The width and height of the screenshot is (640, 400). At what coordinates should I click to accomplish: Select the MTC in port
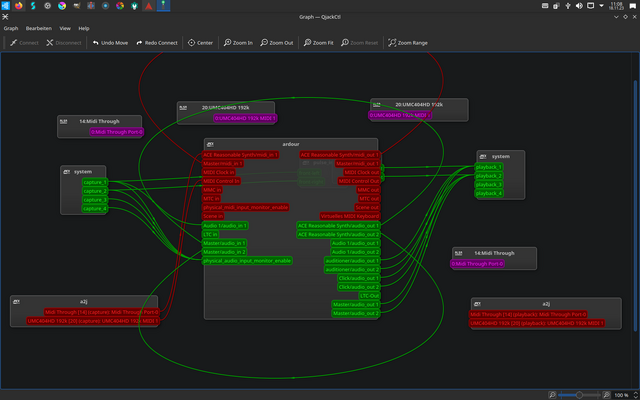coord(211,198)
